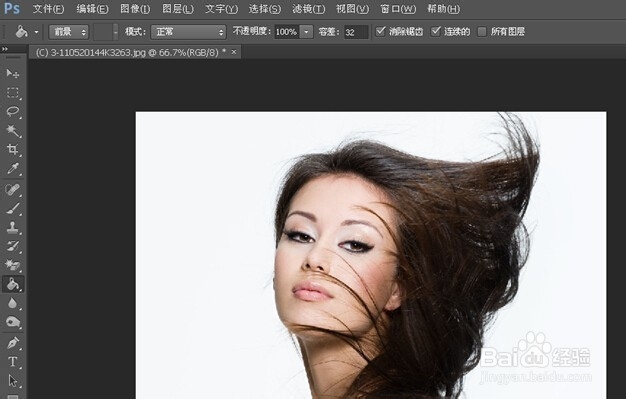Viewport: 626px width, 399px height.
Task: Open the pattern picker swatch
Action: (105, 32)
